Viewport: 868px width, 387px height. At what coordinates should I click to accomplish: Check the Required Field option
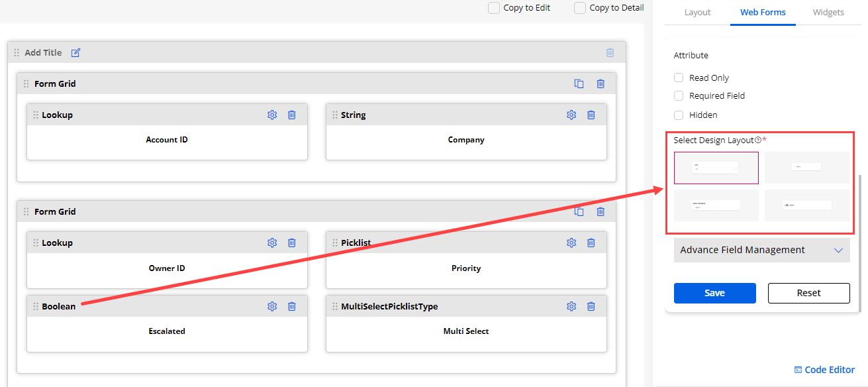(x=679, y=96)
